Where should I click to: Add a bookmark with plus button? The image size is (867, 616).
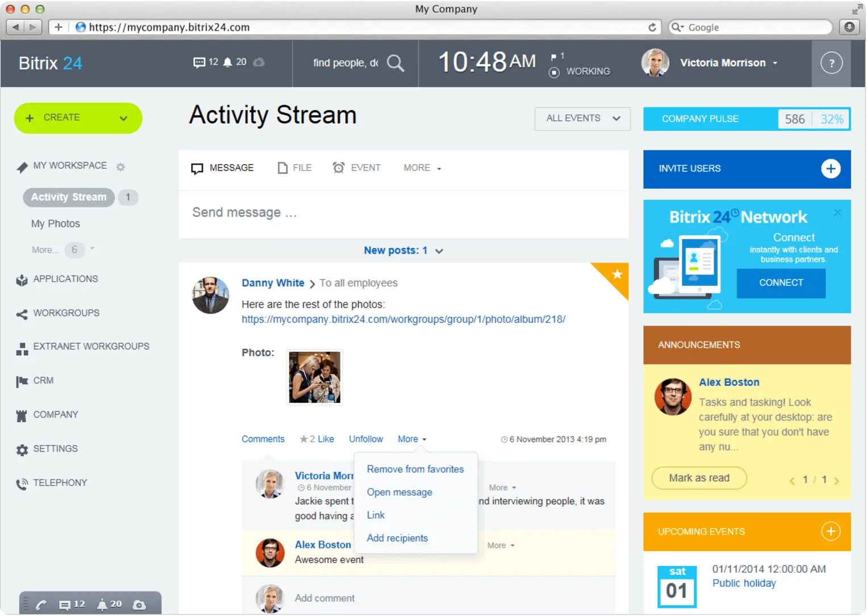tap(59, 27)
